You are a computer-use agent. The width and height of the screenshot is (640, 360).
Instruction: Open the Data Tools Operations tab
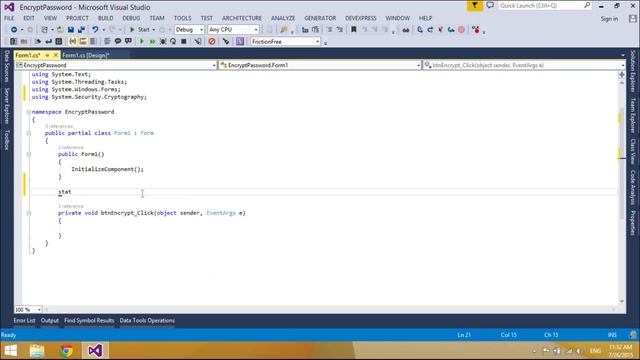147,321
